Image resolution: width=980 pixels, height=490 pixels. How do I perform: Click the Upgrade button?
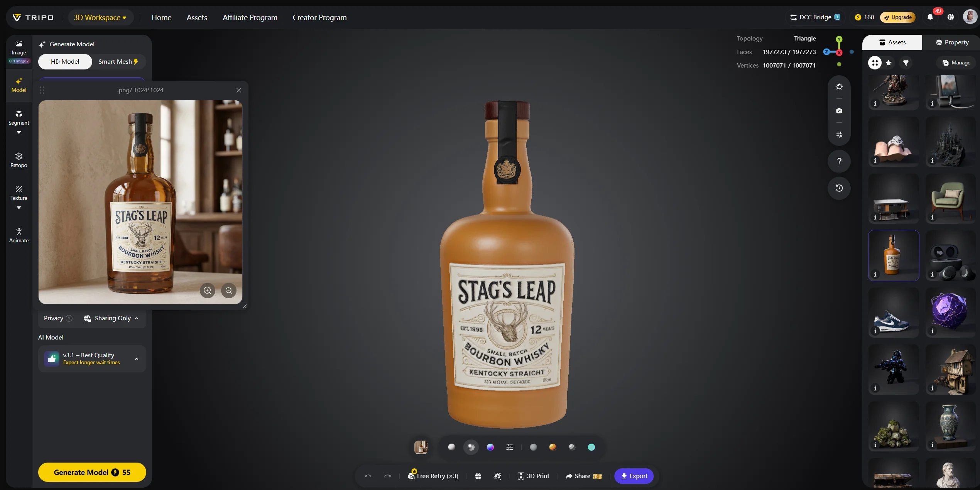point(898,17)
